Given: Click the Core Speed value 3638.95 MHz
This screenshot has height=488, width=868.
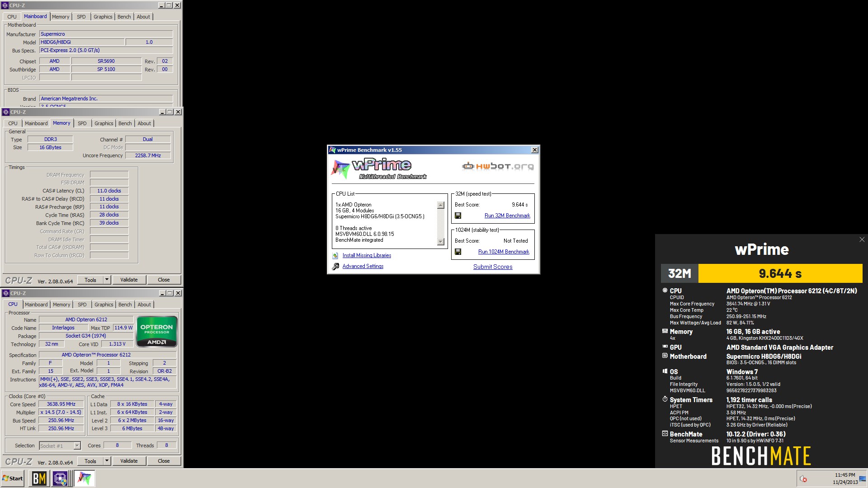Looking at the screenshot, I should click(x=61, y=404).
